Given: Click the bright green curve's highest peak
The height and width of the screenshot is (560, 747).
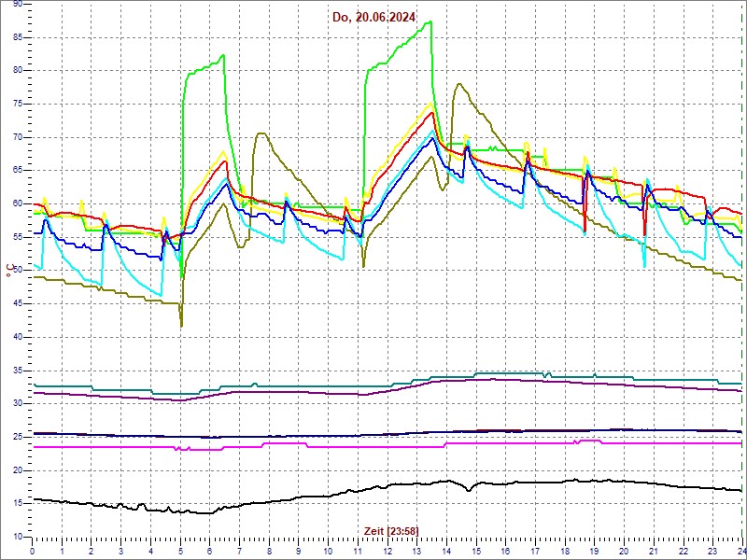Looking at the screenshot, I should 430,22.
